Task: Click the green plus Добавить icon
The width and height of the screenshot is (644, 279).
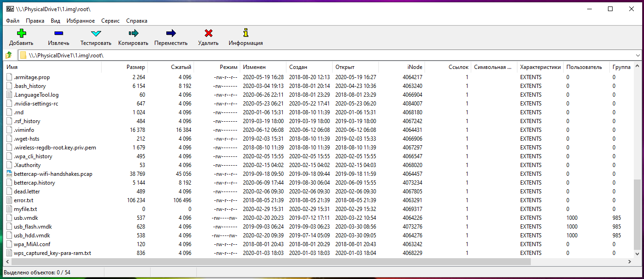Action: pyautogui.click(x=21, y=33)
